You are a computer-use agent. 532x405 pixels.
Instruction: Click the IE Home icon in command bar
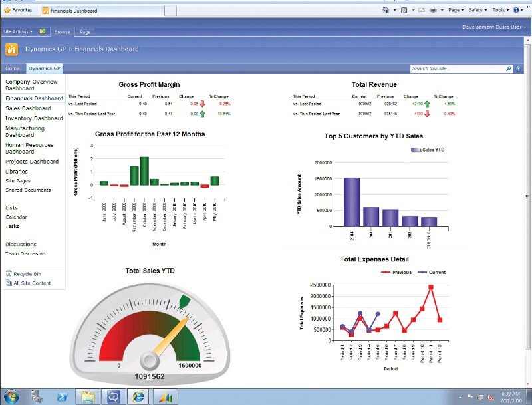click(x=386, y=11)
